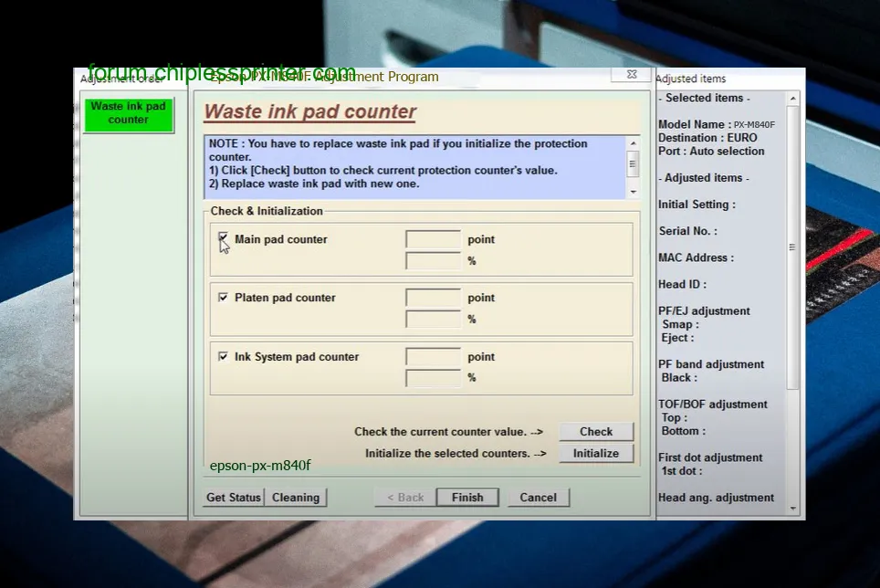Click the 'MAC Address :' entry

696,257
